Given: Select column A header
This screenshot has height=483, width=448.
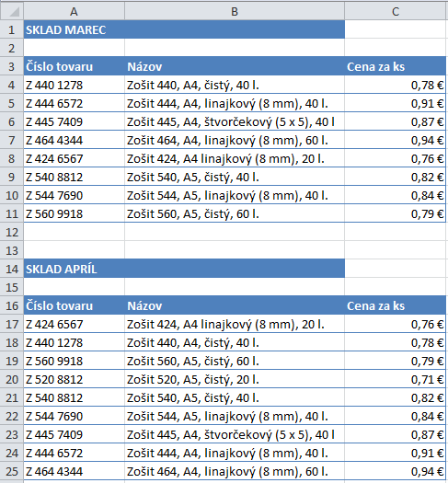Looking at the screenshot, I should click(x=74, y=11).
